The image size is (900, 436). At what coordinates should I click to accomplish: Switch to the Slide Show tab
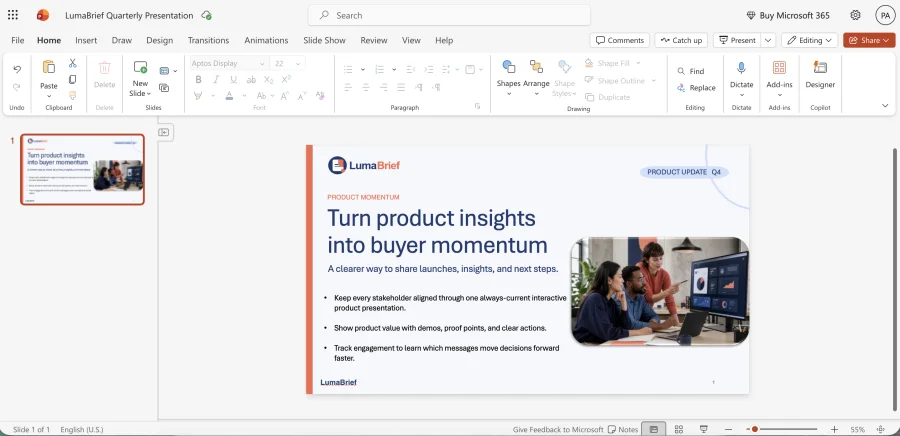324,40
